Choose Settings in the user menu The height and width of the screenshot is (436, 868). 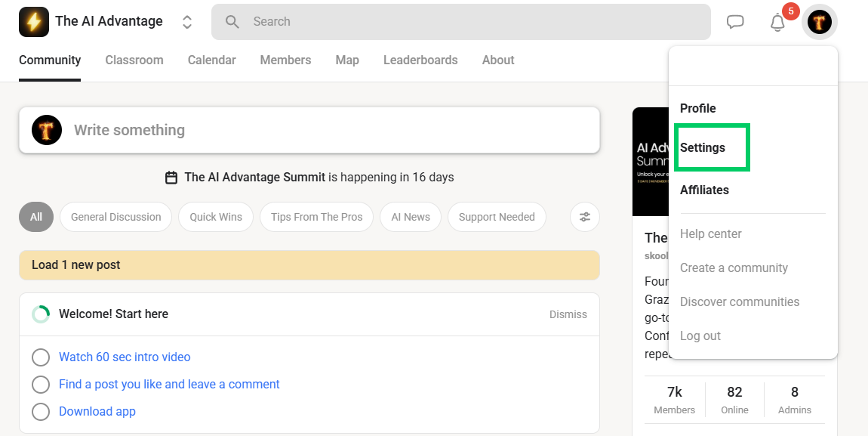(x=703, y=147)
